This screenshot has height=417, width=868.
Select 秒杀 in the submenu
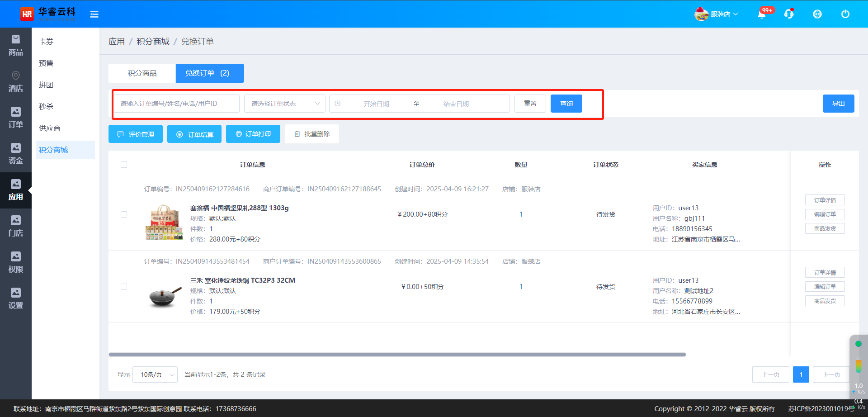pos(46,106)
